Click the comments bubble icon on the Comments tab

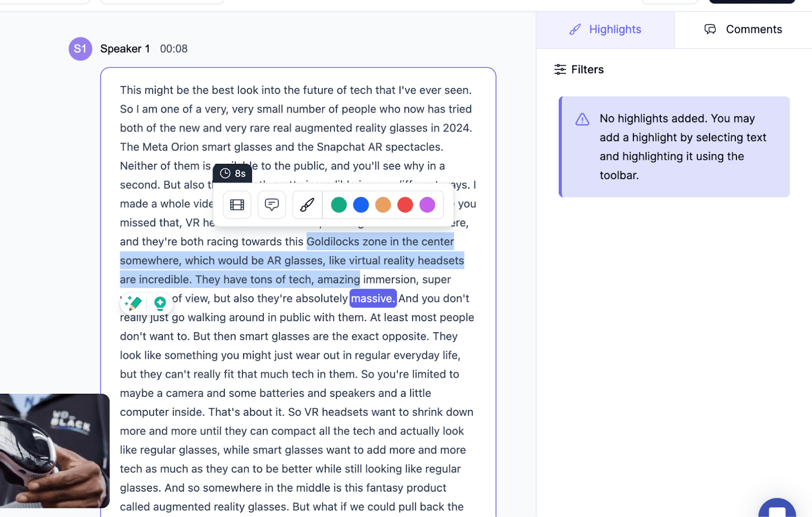pos(711,29)
